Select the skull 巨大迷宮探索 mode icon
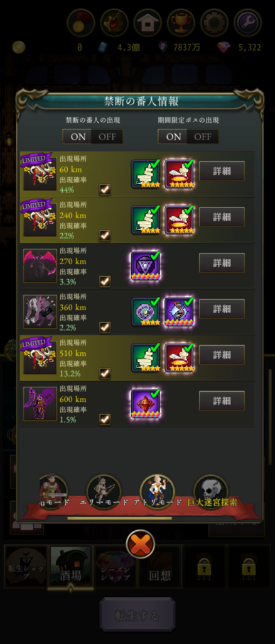The height and width of the screenshot is (644, 275). [x=211, y=492]
